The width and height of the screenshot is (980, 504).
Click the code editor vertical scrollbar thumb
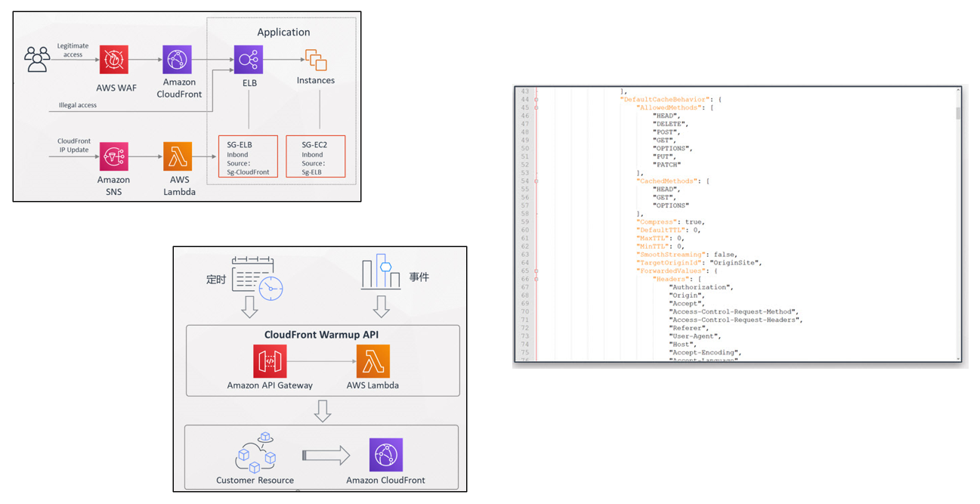[957, 113]
